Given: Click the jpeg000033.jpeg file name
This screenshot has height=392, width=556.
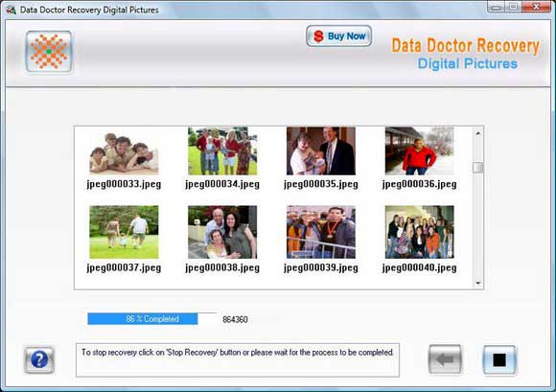Looking at the screenshot, I should tap(124, 184).
